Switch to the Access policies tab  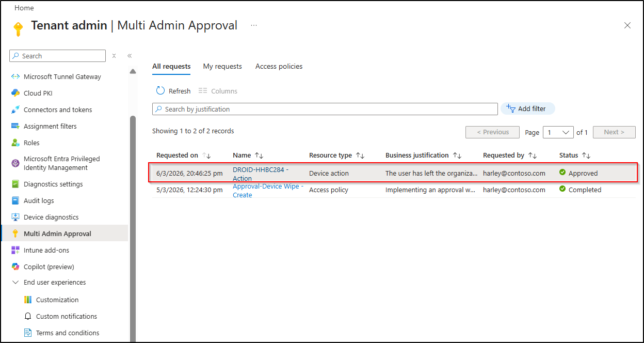click(x=279, y=66)
